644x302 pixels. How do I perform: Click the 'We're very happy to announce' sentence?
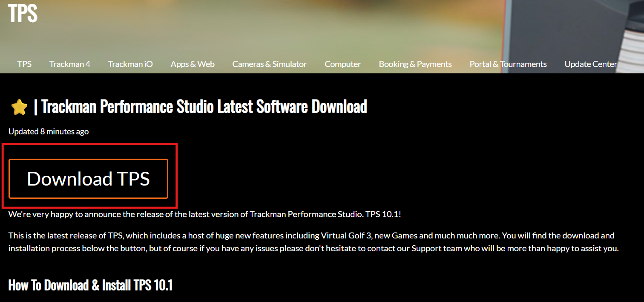[x=204, y=214]
